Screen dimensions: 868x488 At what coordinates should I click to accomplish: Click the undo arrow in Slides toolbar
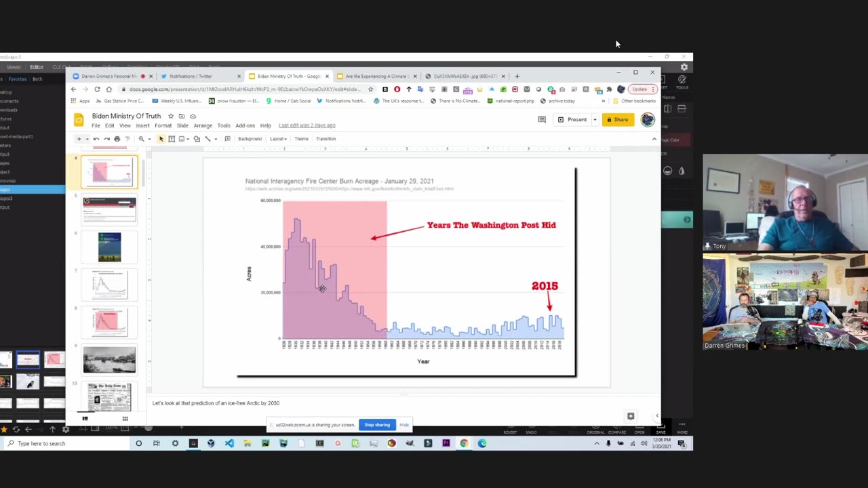tap(96, 139)
